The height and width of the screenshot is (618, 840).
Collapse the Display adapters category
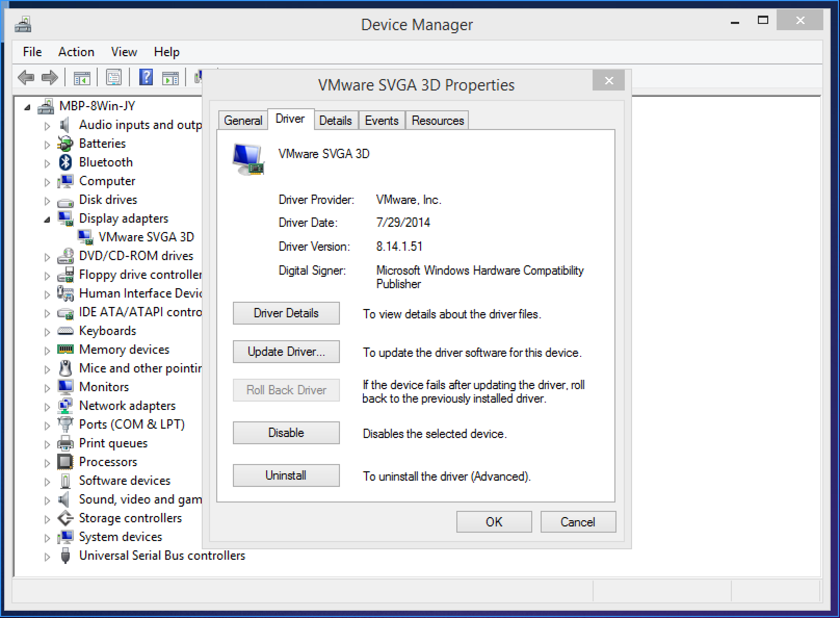47,220
